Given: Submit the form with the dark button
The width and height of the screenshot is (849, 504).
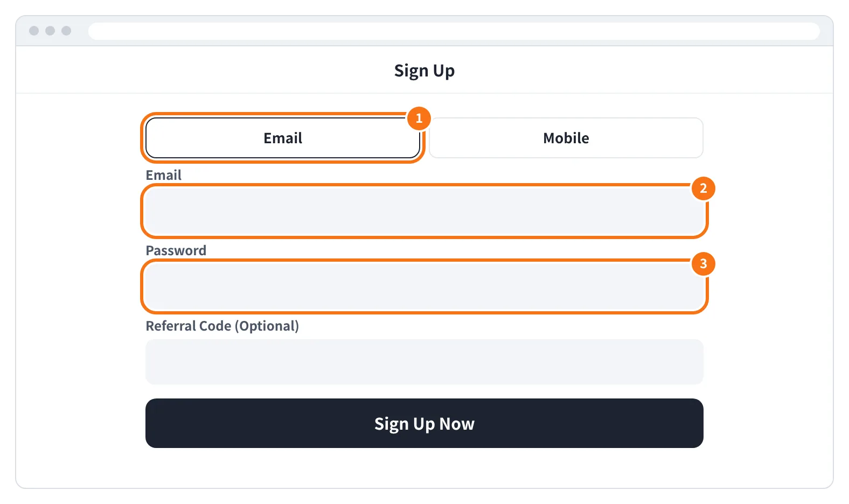Looking at the screenshot, I should click(x=424, y=423).
